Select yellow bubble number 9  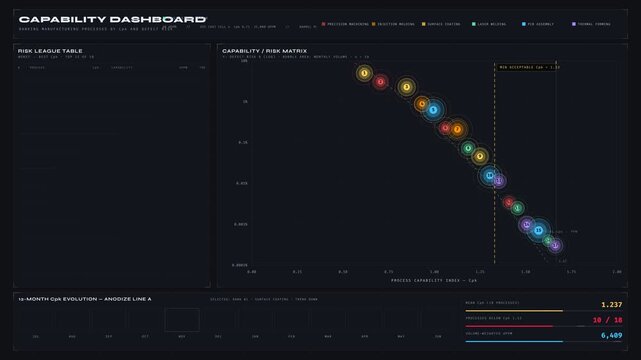click(x=480, y=156)
